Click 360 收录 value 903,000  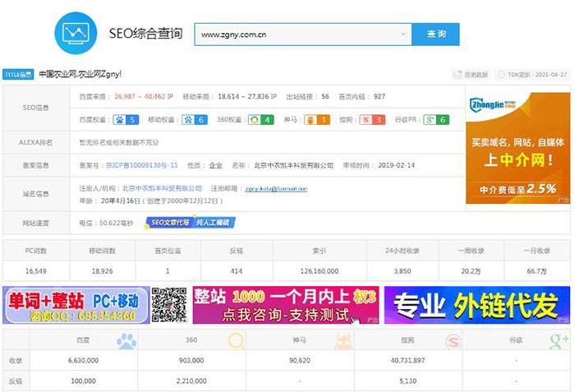[191, 361]
